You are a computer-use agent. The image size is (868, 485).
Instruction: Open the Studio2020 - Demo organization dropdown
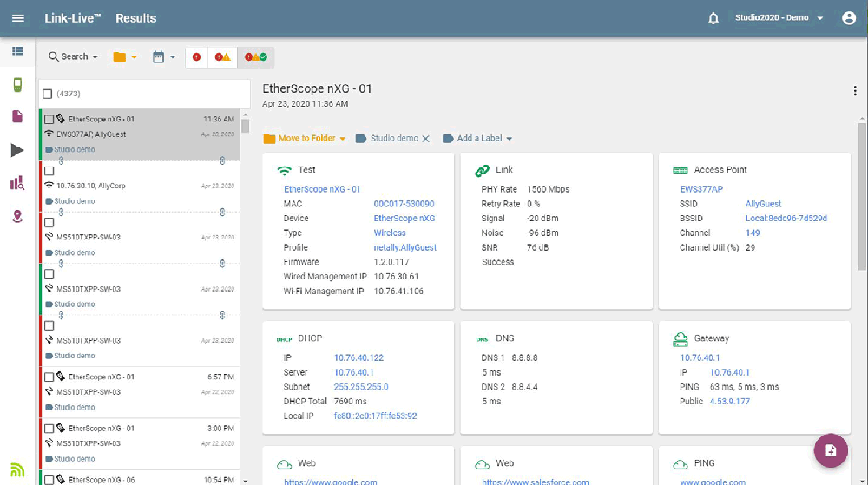(x=779, y=17)
